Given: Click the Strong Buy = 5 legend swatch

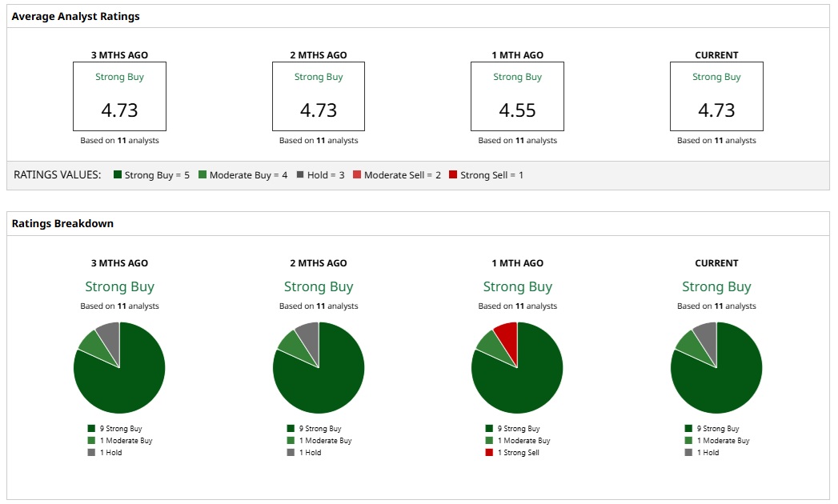Looking at the screenshot, I should pyautogui.click(x=118, y=174).
